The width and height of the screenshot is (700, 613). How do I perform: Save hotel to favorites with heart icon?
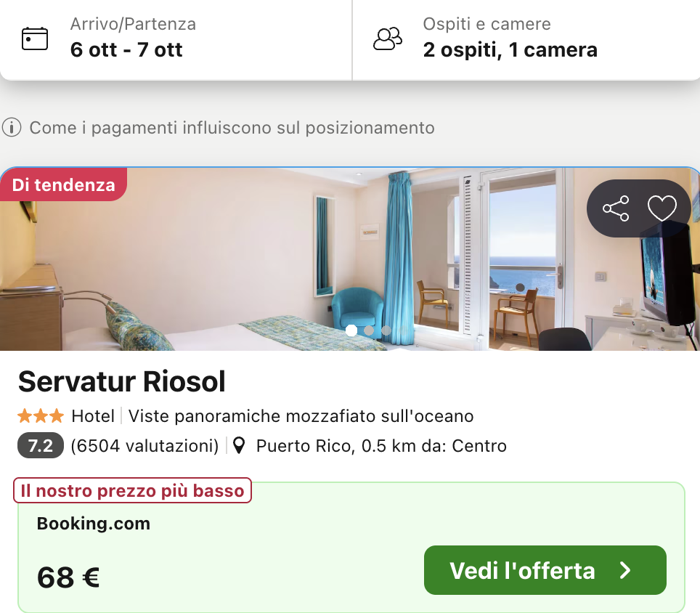point(662,208)
